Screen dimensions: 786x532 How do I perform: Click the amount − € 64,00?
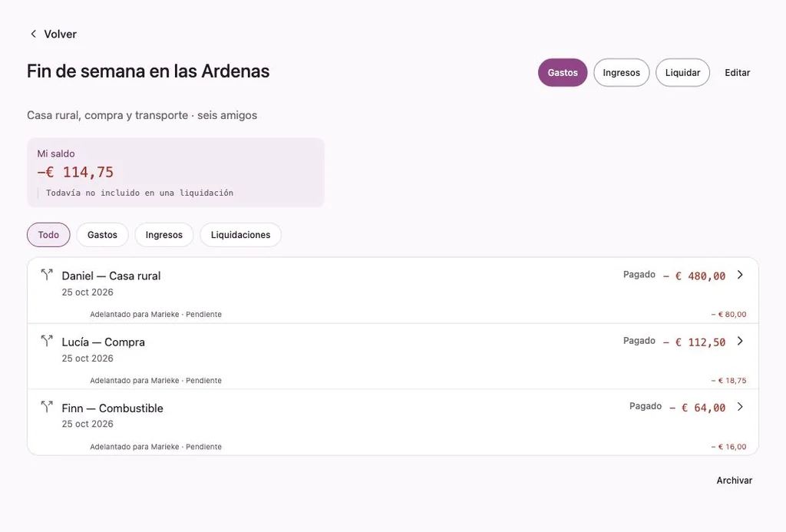697,408
